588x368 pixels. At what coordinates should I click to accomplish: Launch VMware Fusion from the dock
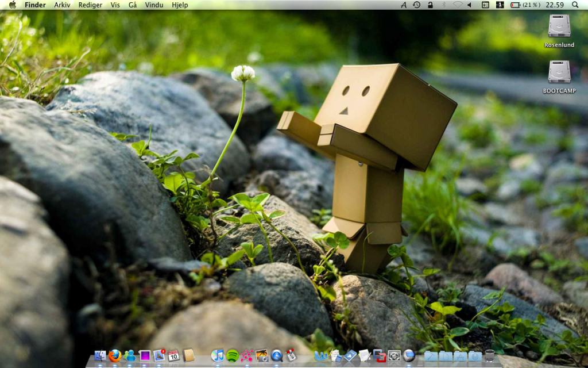(380, 355)
